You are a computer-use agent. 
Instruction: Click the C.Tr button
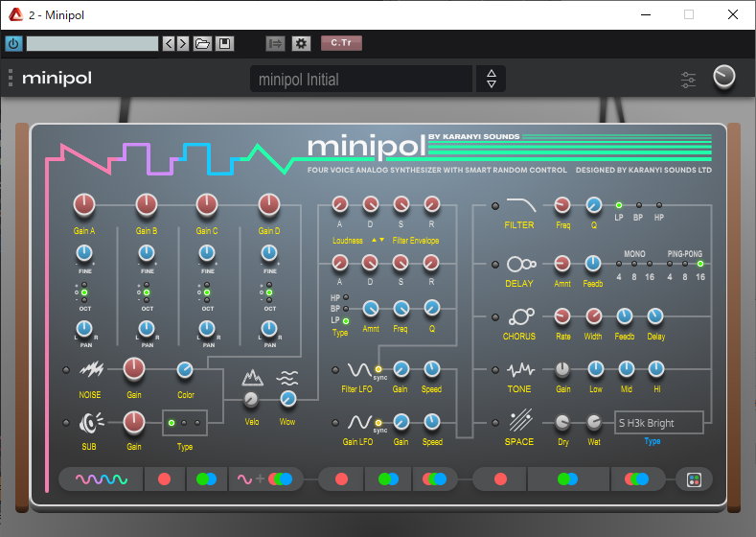tap(341, 43)
